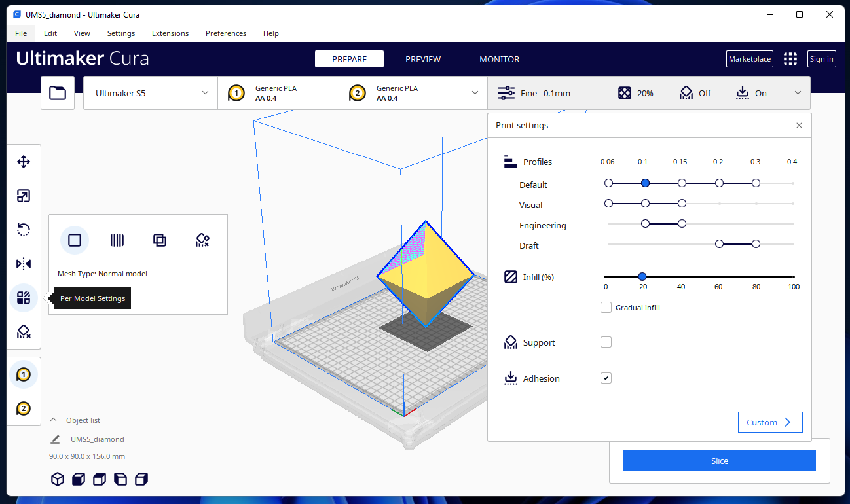
Task: Switch to the top view cube icon
Action: pos(100,479)
